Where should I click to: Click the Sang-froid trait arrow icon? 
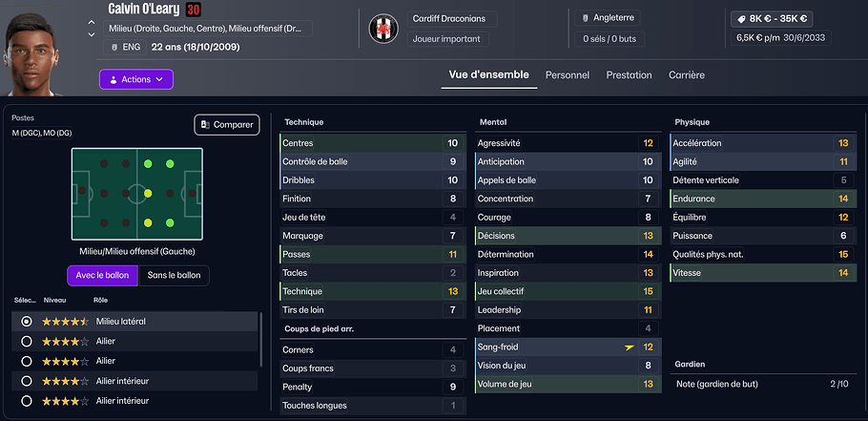[x=627, y=347]
